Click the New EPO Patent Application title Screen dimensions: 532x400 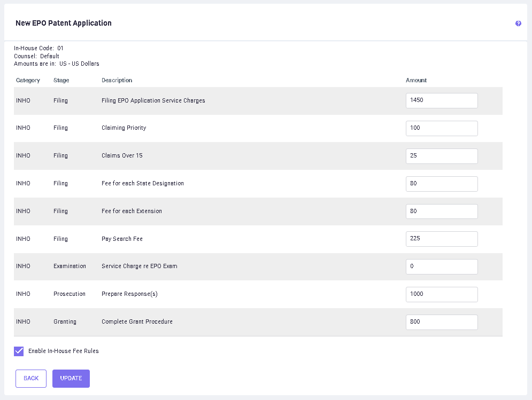tap(63, 23)
